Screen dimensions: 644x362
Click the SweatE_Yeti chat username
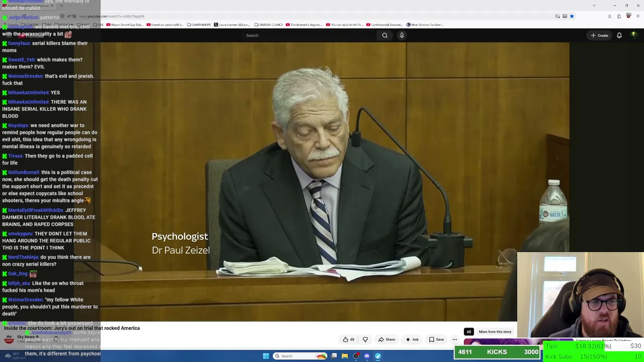pos(21,60)
